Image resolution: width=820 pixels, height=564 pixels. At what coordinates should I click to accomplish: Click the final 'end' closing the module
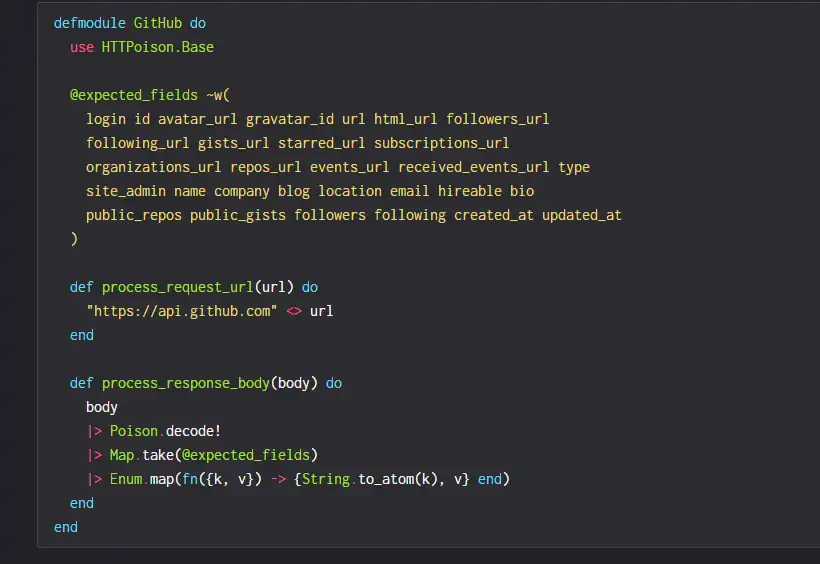coord(66,527)
